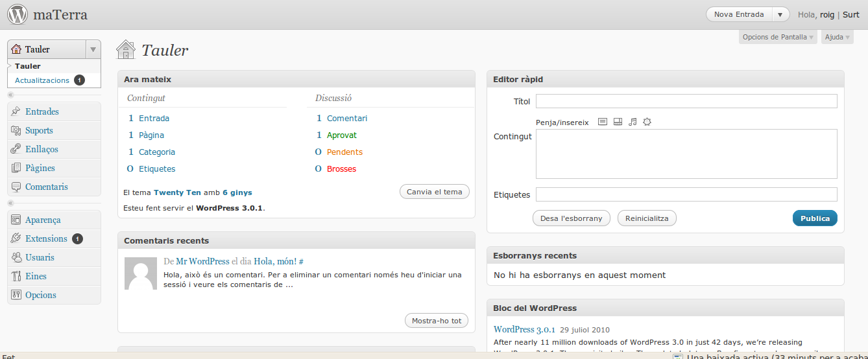Collapse the upper sidebar menu separator arrow
The width and height of the screenshot is (868, 359).
[10, 95]
